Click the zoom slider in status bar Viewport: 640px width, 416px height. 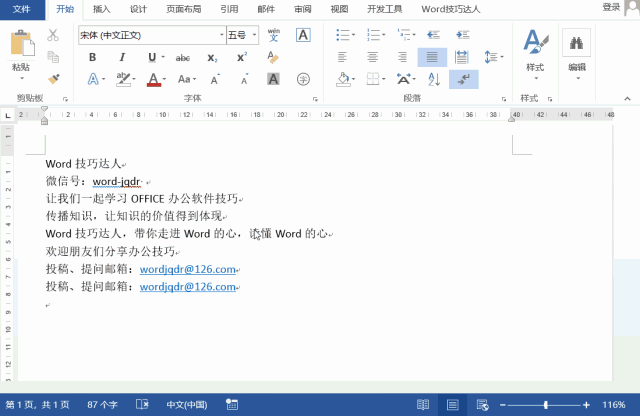click(545, 405)
